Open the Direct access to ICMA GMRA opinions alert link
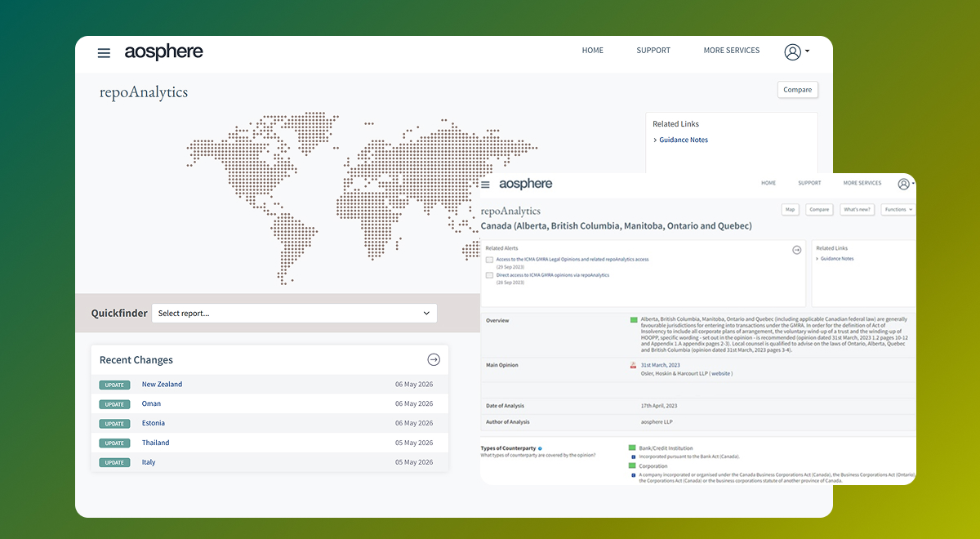The width and height of the screenshot is (980, 539). (x=553, y=275)
